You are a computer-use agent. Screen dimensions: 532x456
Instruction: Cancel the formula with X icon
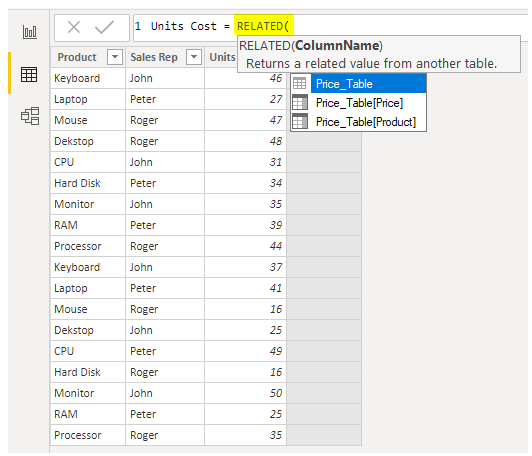tap(74, 27)
